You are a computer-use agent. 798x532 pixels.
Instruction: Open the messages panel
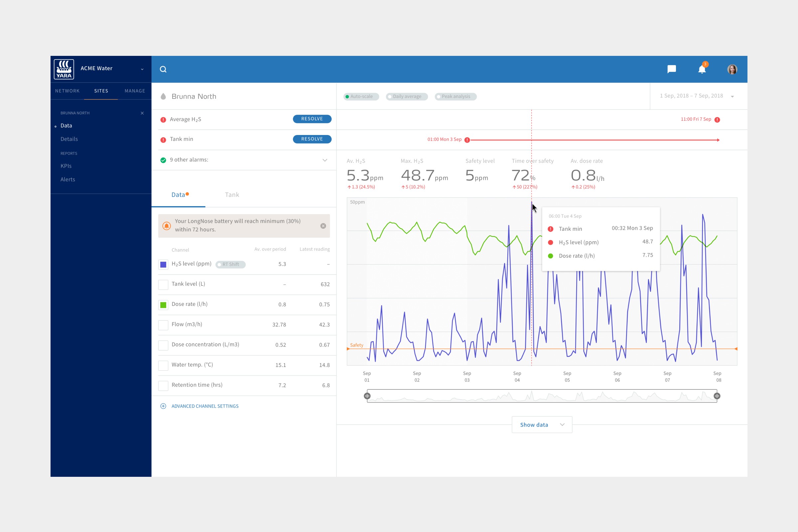pyautogui.click(x=671, y=69)
